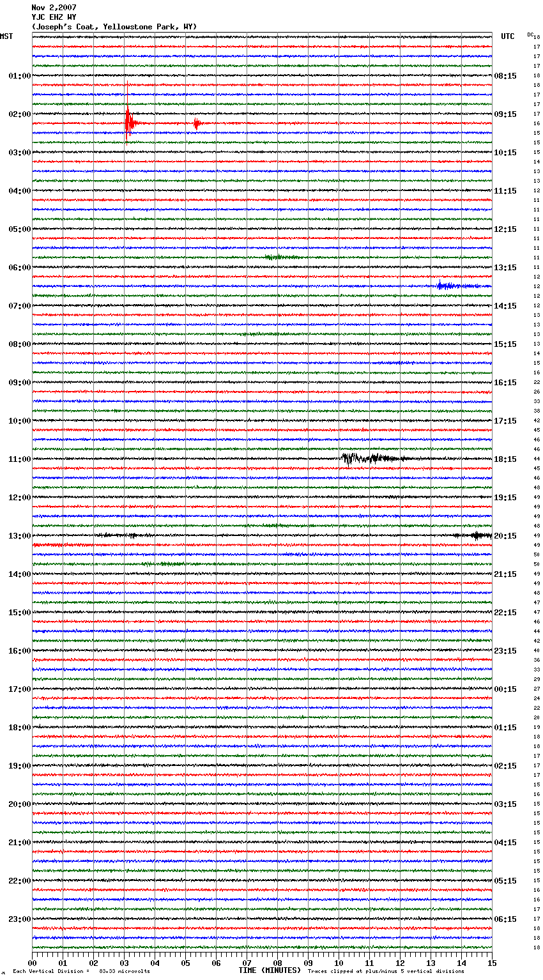Select the 19:00 MST time label
This screenshot has height=980, width=543.
pos(19,766)
